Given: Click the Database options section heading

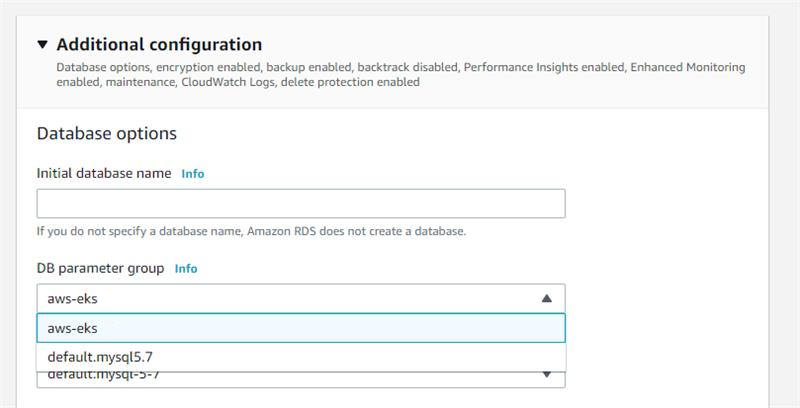Looking at the screenshot, I should [106, 133].
